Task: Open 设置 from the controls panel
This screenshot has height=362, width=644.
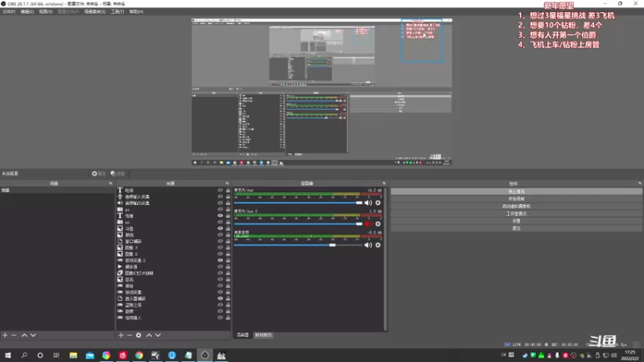Action: (516, 220)
